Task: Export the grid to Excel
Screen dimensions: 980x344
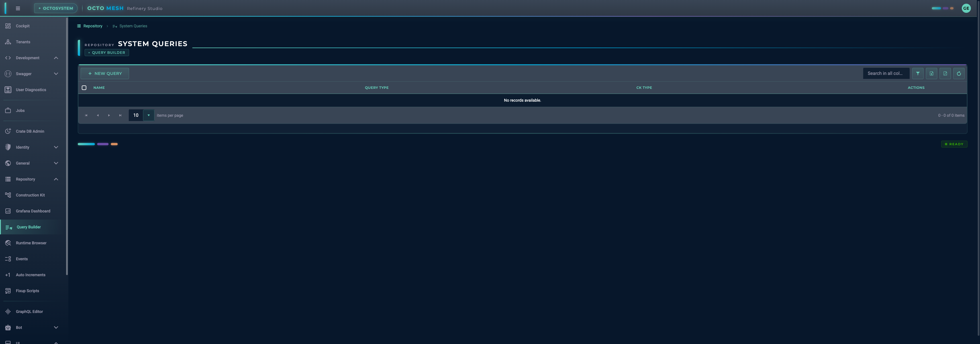Action: 931,73
